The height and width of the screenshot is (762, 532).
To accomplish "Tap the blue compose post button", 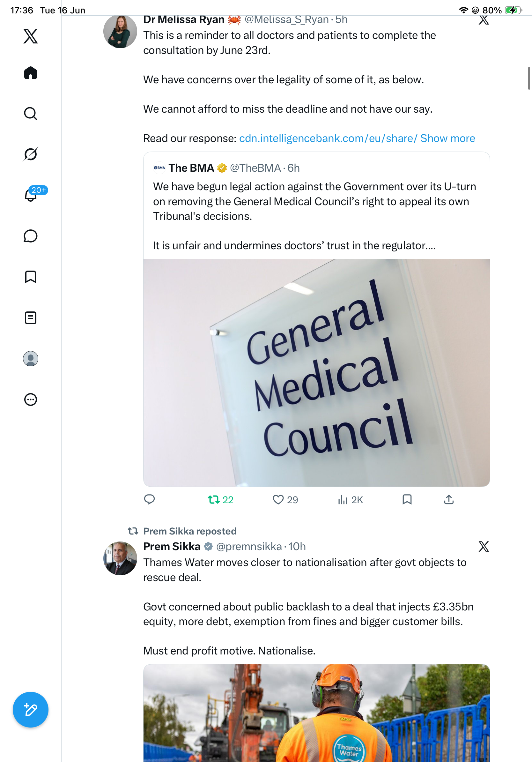I will [x=31, y=710].
